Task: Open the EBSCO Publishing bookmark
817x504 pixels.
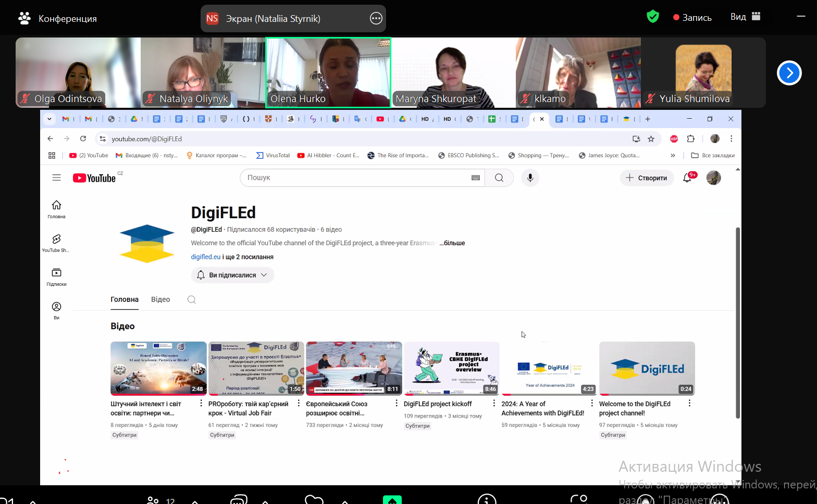Action: point(468,155)
